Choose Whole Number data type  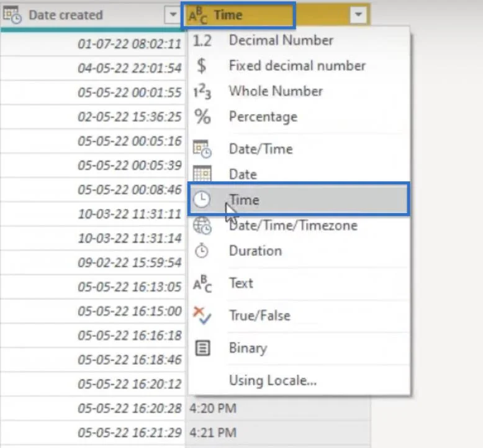point(299,91)
